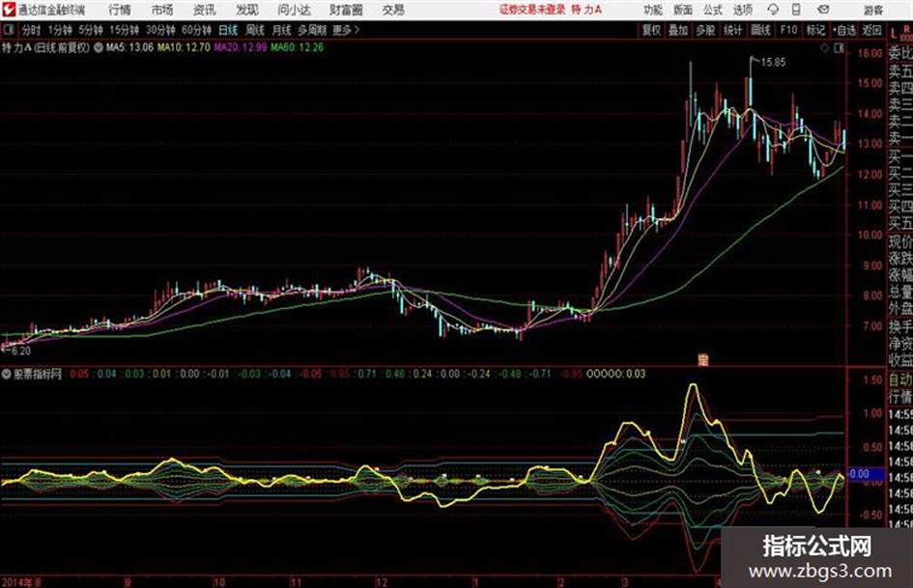Expand the 更多 periods dropdown

346,30
